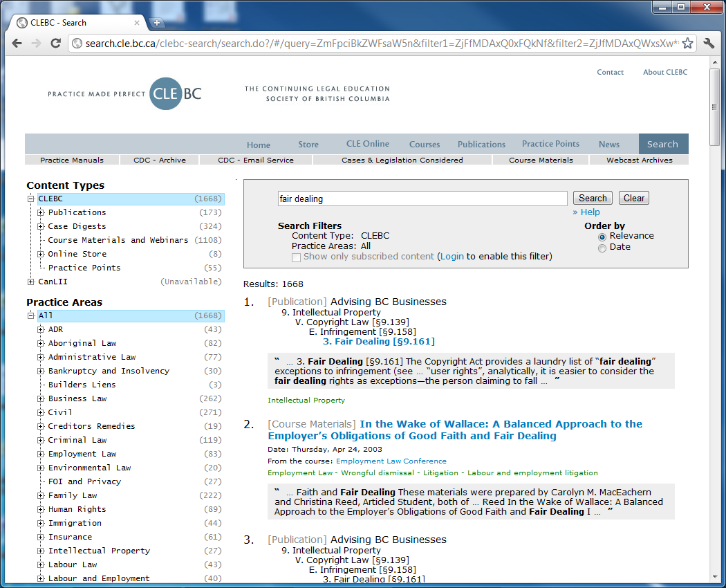Expand the CanLII content type node
The height and width of the screenshot is (588, 726).
pos(29,281)
